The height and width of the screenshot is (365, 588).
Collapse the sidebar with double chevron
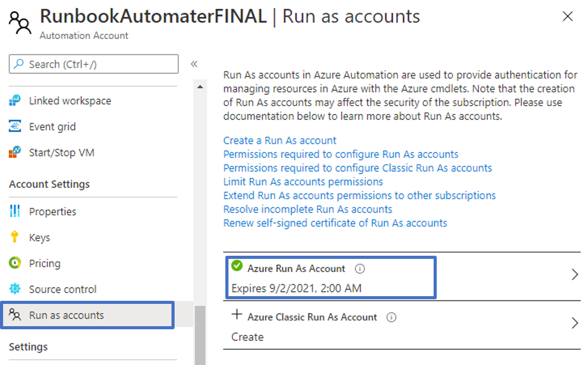[194, 64]
